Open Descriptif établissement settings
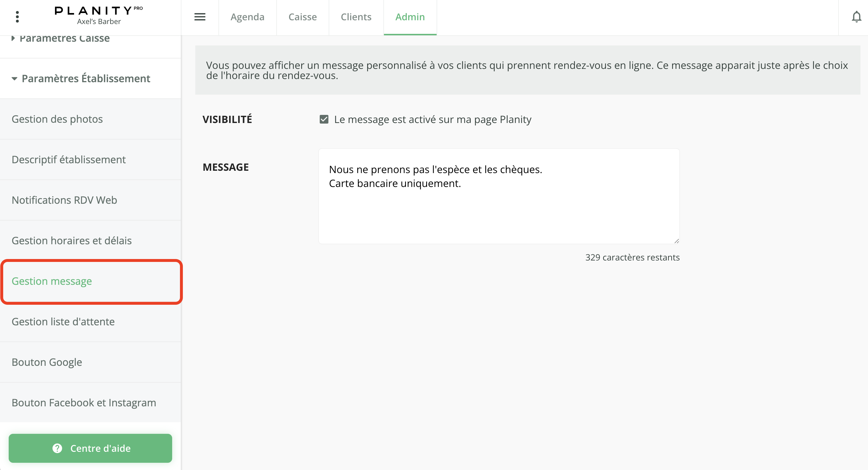 pyautogui.click(x=68, y=159)
